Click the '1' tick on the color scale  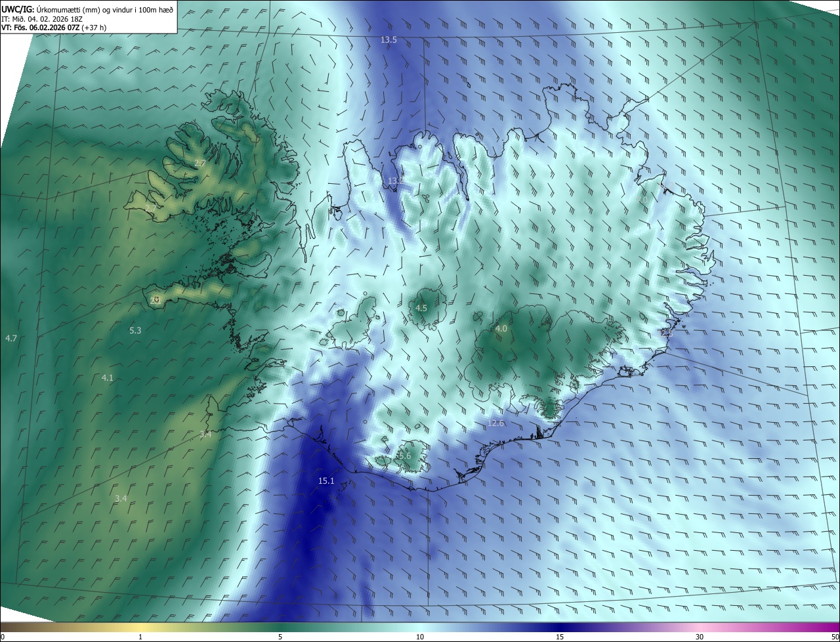tap(140, 637)
